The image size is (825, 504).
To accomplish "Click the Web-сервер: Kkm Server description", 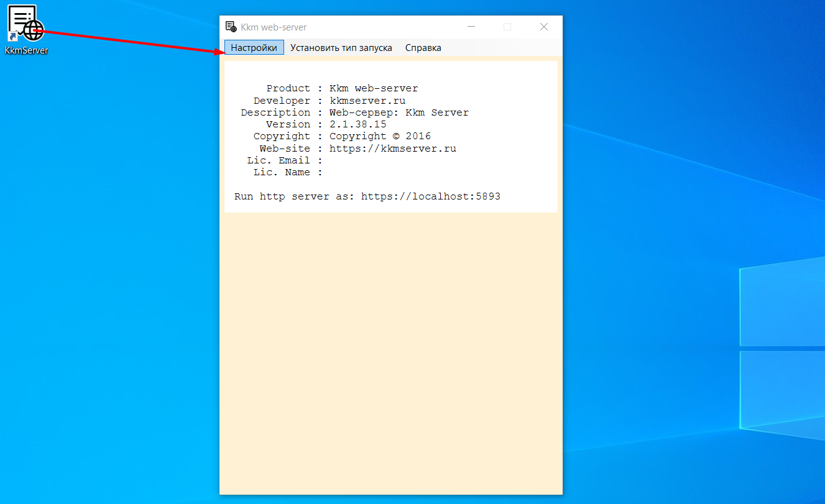I will coord(399,112).
